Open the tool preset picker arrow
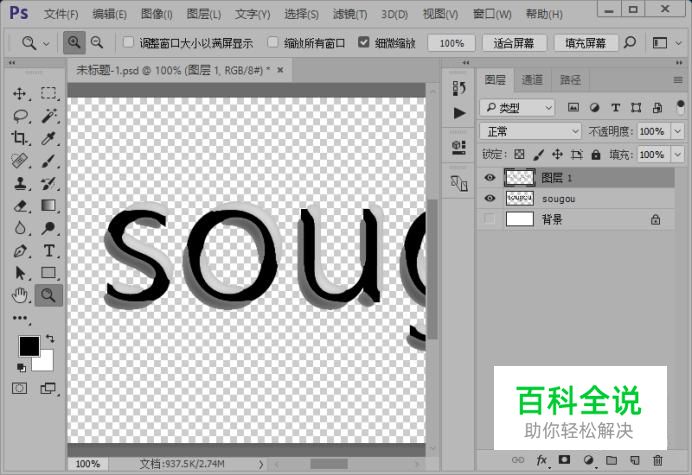The width and height of the screenshot is (692, 475). (46, 43)
